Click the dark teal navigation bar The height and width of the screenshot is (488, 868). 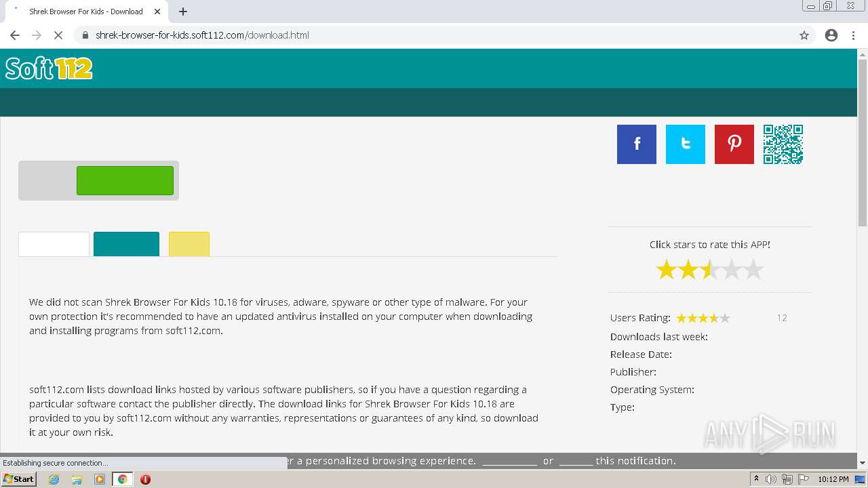pyautogui.click(x=429, y=102)
